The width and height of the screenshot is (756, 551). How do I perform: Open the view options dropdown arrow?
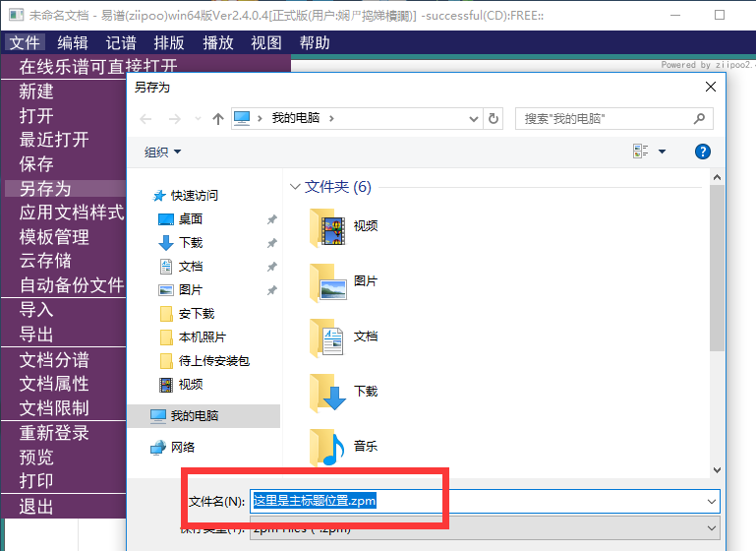pyautogui.click(x=662, y=152)
